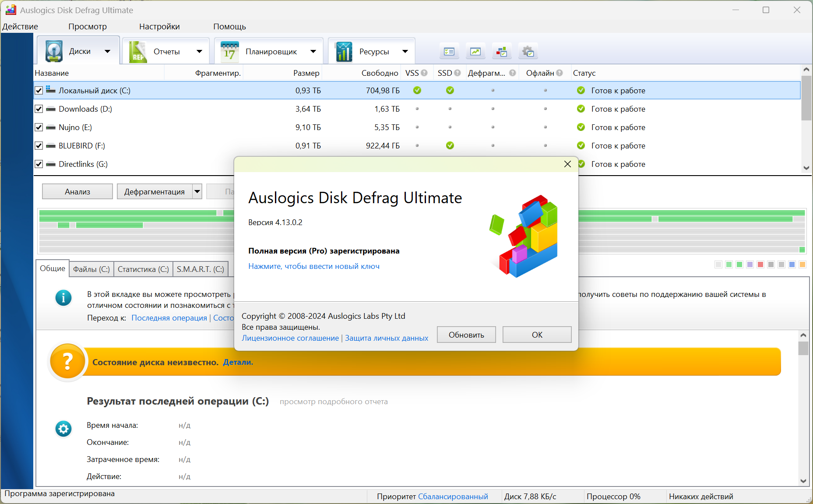
Task: Click the status check icon for BLUEBIRD (F:)
Action: [581, 145]
